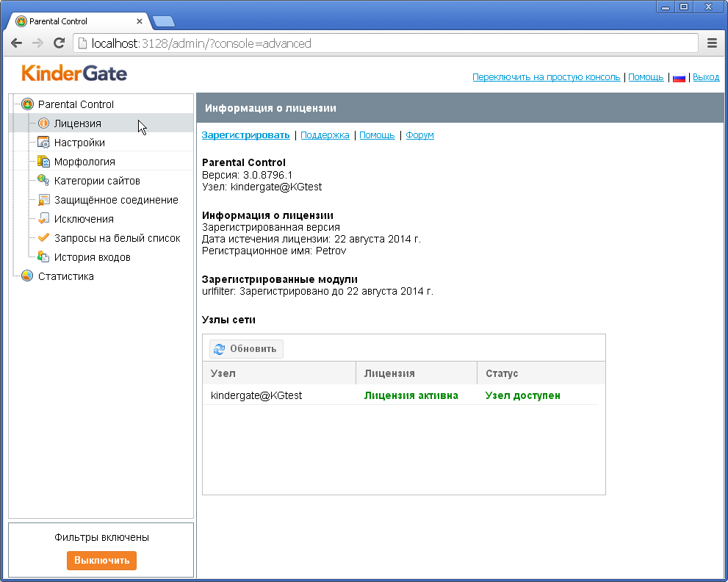Viewport: 728px width, 582px height.
Task: Open the Форум link
Action: [419, 134]
